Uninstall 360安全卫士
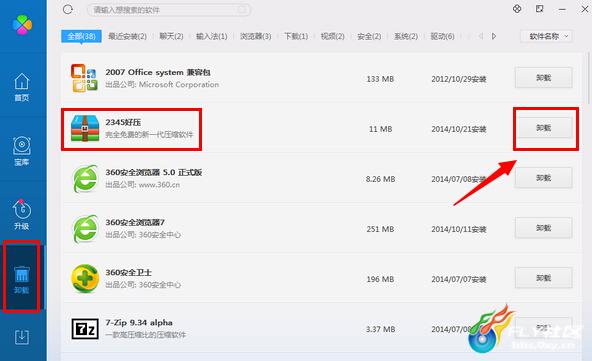The width and height of the screenshot is (592, 361). coord(544,278)
